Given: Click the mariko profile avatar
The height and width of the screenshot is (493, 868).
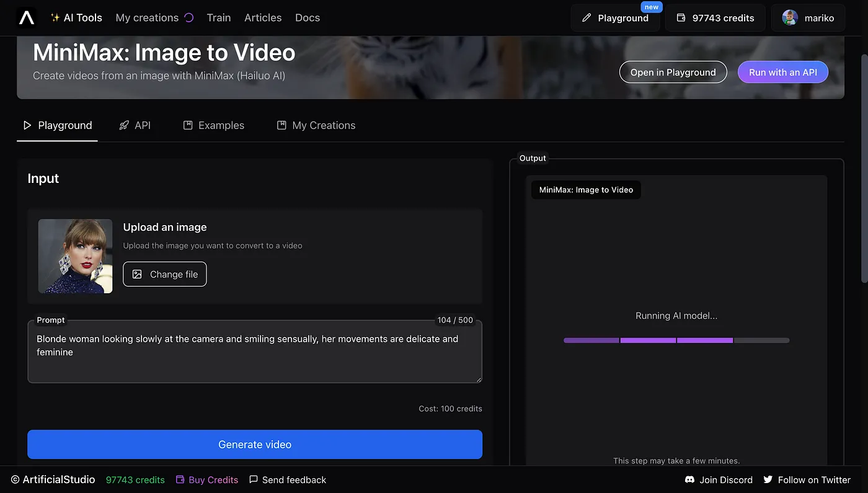Looking at the screenshot, I should [x=790, y=18].
